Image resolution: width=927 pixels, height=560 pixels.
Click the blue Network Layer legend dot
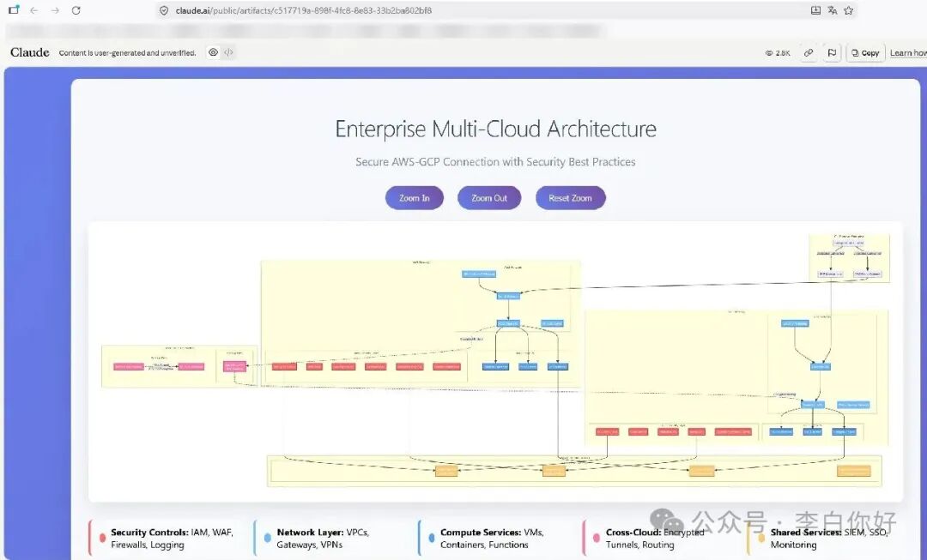[267, 539]
